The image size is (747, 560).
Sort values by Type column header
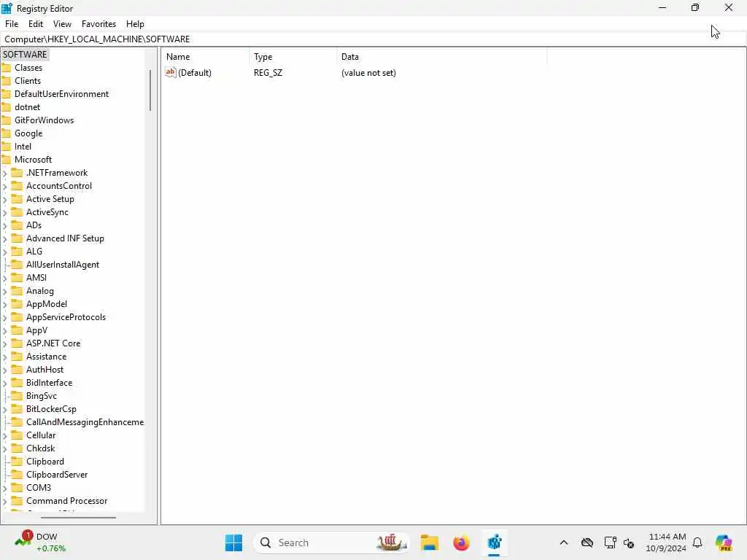293,57
